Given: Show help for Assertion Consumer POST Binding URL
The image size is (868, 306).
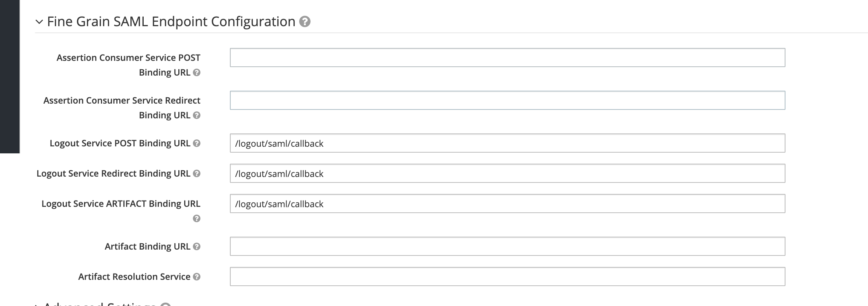Looking at the screenshot, I should 197,73.
